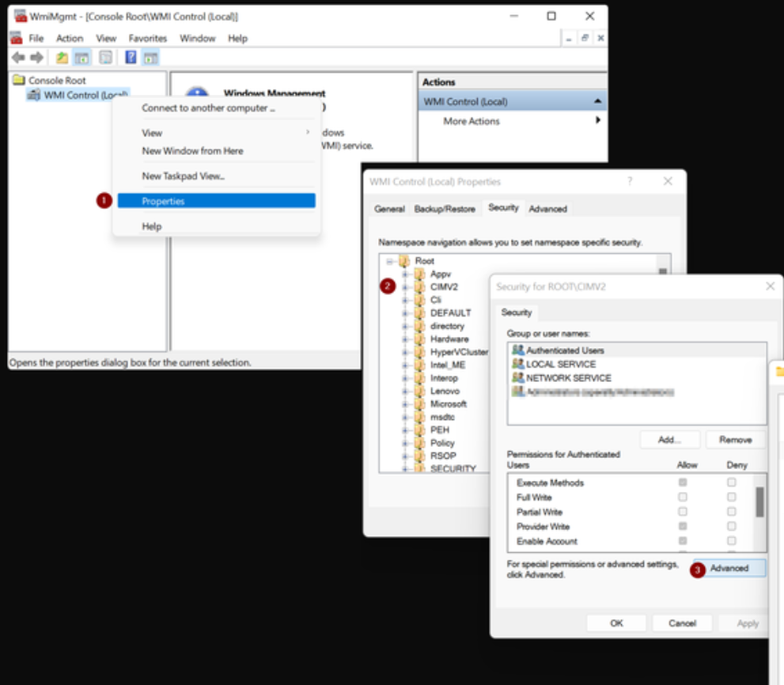Click the Authenticated Users group icon
784x685 pixels.
(x=518, y=350)
